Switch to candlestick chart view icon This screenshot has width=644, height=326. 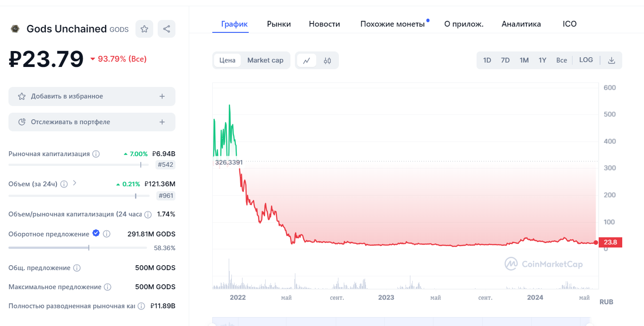click(x=327, y=60)
